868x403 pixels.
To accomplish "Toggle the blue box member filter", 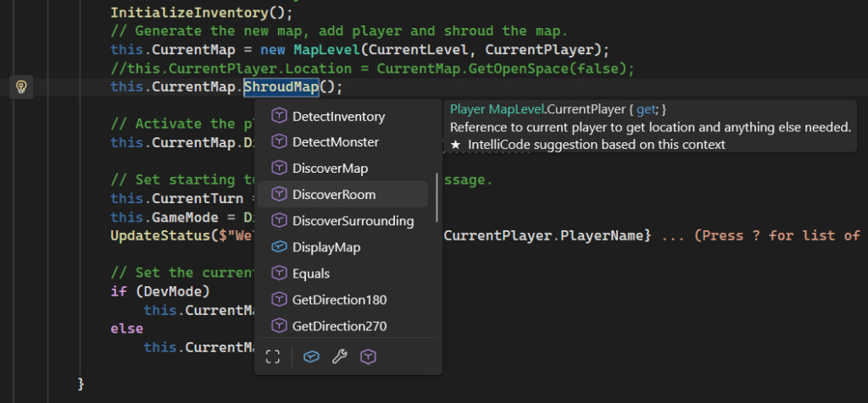I will [x=311, y=357].
